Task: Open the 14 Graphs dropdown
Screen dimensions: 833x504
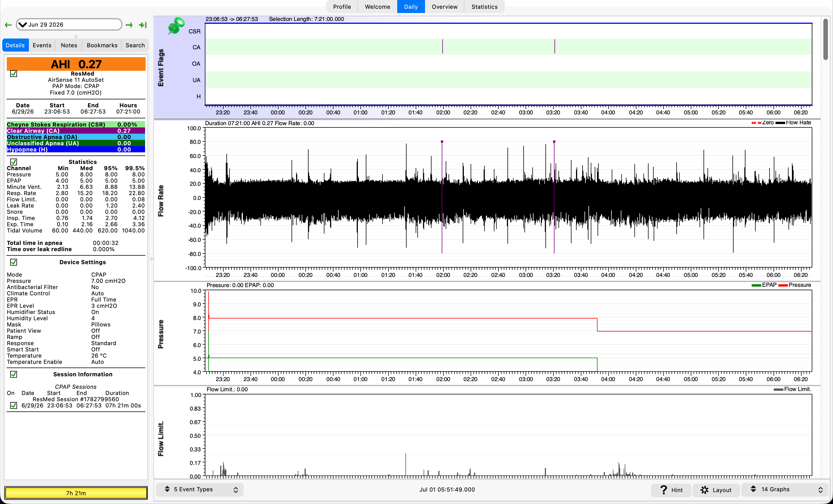Action: click(x=785, y=490)
